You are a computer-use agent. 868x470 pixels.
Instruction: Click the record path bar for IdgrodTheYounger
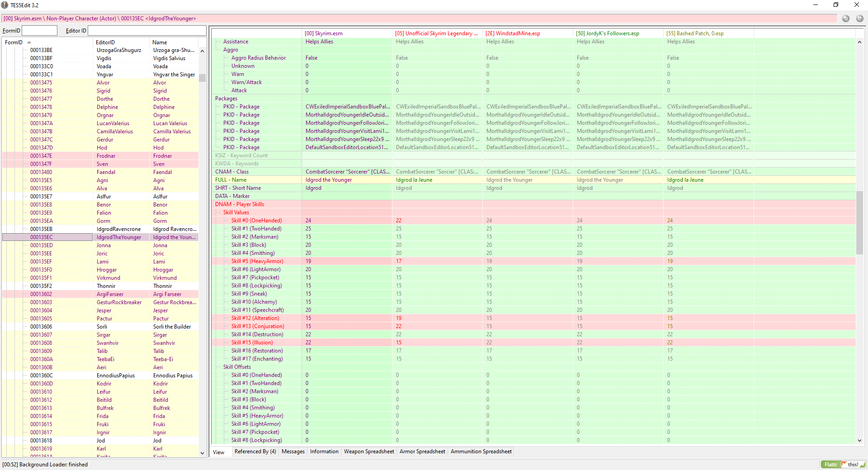tap(420, 19)
